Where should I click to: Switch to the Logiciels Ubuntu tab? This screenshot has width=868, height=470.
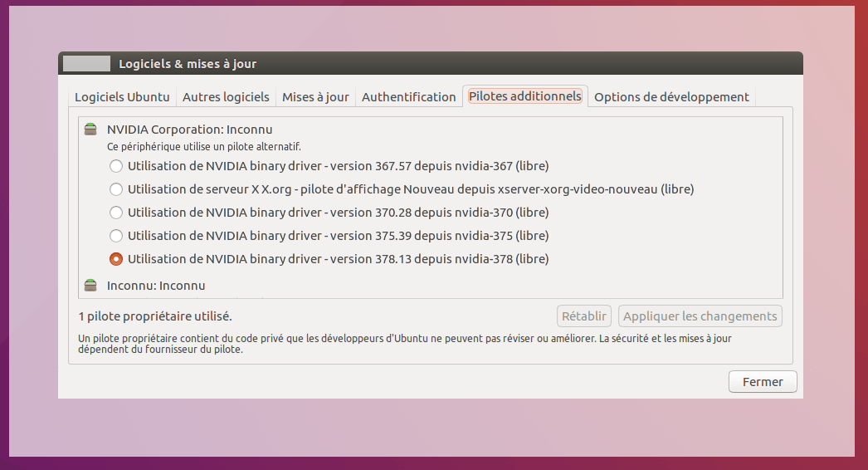tap(122, 97)
